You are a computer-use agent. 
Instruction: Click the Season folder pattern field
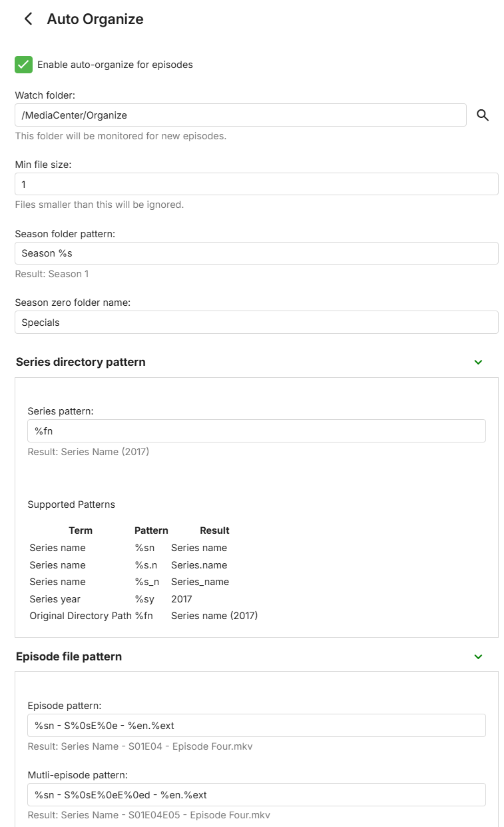tap(256, 253)
